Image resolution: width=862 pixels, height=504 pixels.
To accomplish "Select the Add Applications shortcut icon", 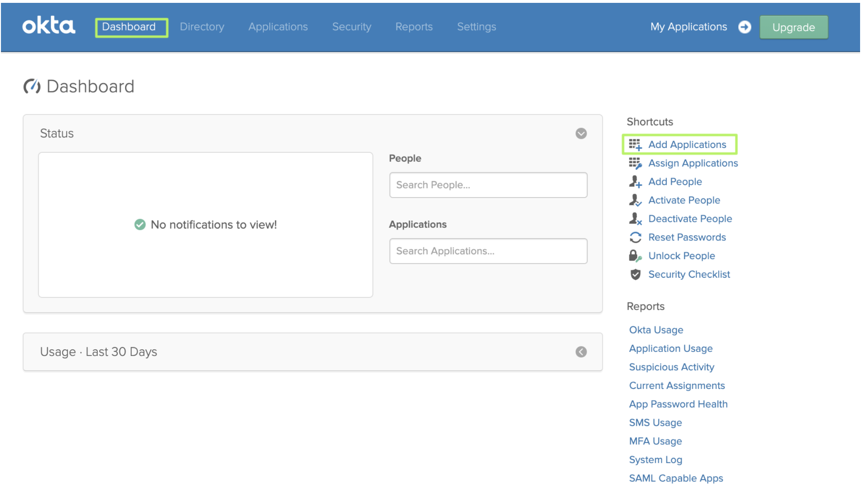I will (635, 144).
